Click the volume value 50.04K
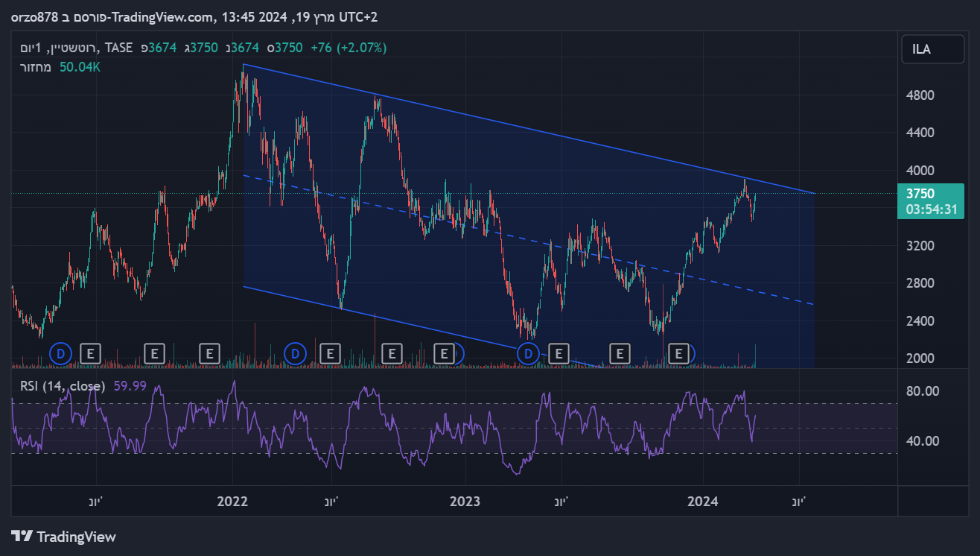 [80, 67]
